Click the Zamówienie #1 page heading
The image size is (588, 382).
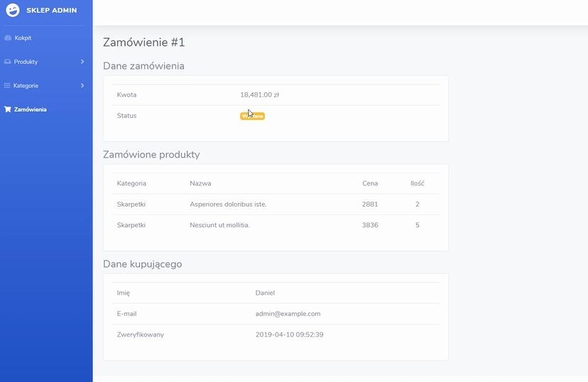tap(144, 43)
